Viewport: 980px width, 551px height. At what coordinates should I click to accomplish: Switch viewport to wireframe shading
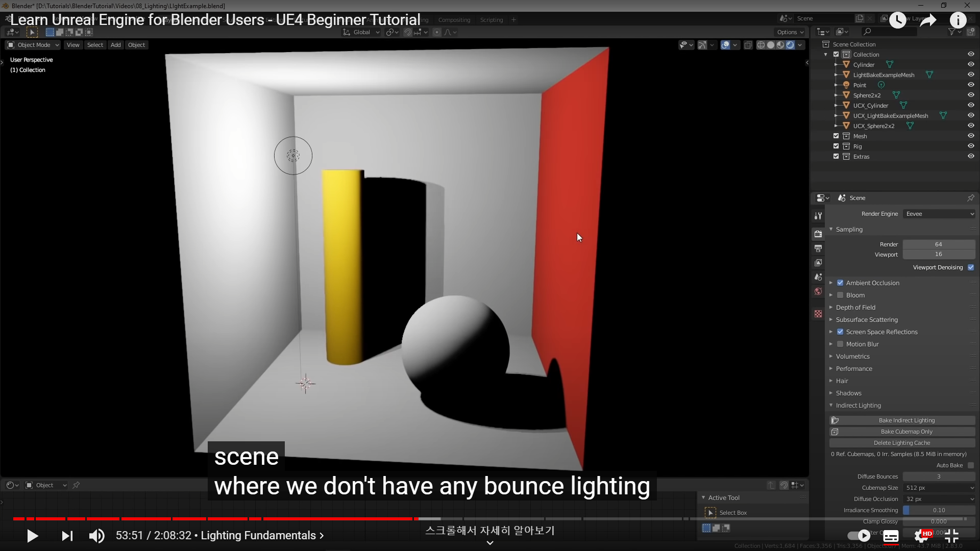[x=761, y=45]
